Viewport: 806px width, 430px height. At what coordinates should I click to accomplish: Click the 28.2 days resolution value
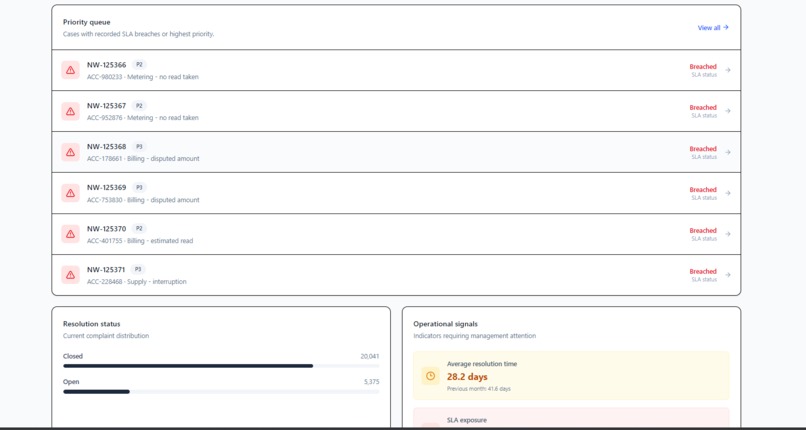pyautogui.click(x=467, y=377)
